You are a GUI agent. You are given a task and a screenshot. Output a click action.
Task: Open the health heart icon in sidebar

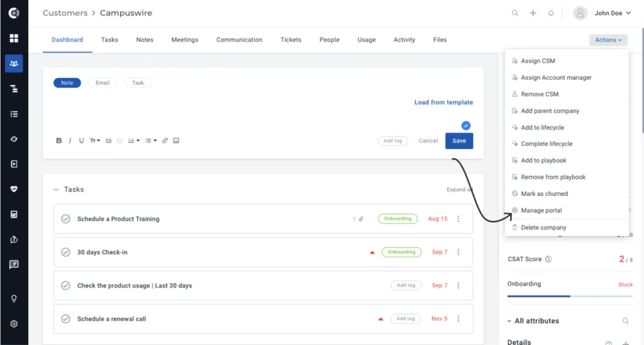pyautogui.click(x=14, y=189)
